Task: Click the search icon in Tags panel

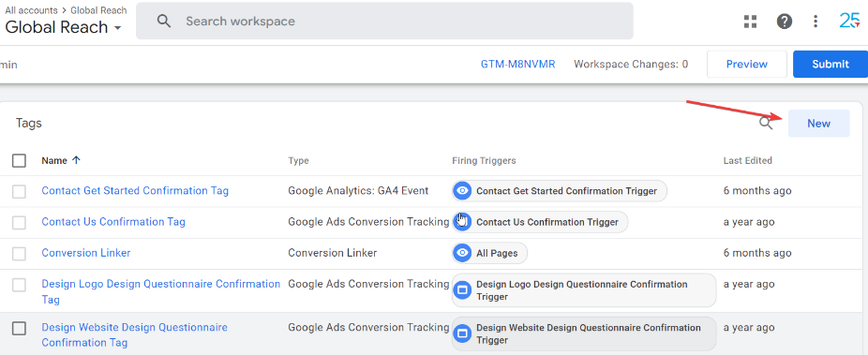Action: click(766, 123)
